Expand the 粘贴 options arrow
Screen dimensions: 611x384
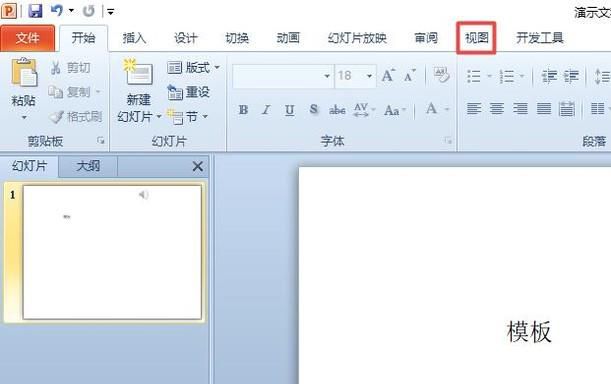[x=24, y=117]
